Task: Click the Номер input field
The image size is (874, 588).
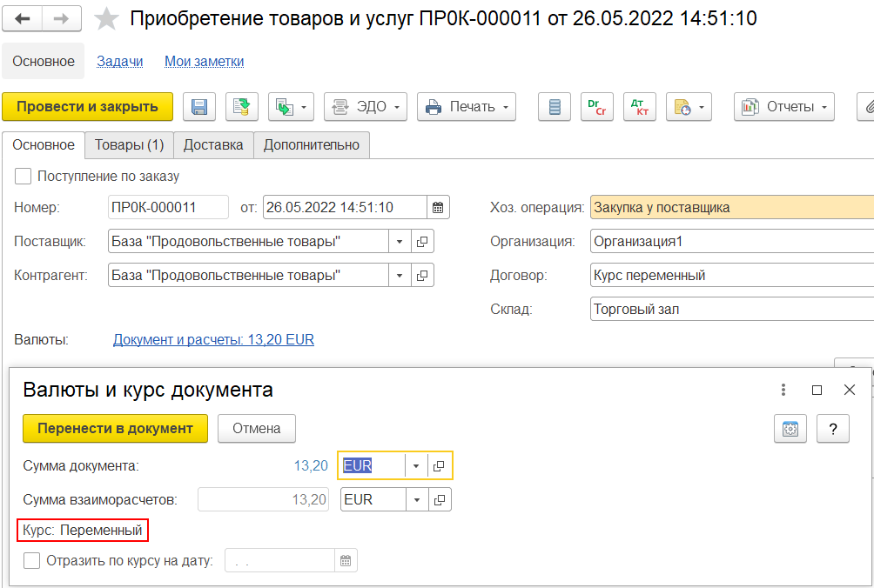Action: pyautogui.click(x=168, y=208)
